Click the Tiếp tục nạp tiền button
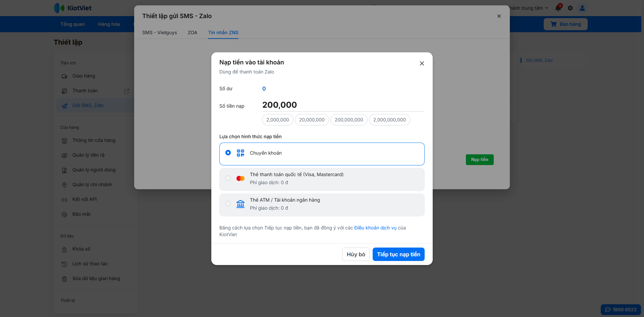Viewport: 644px width, 317px height. click(398, 254)
